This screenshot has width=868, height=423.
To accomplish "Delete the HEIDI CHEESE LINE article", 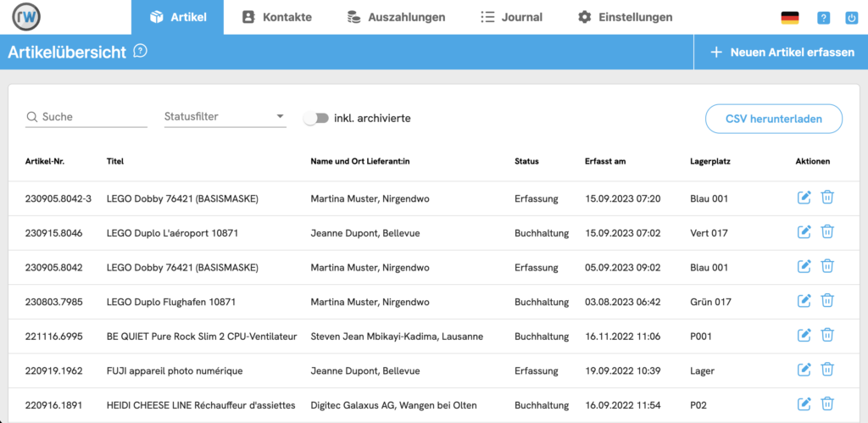I will 827,404.
